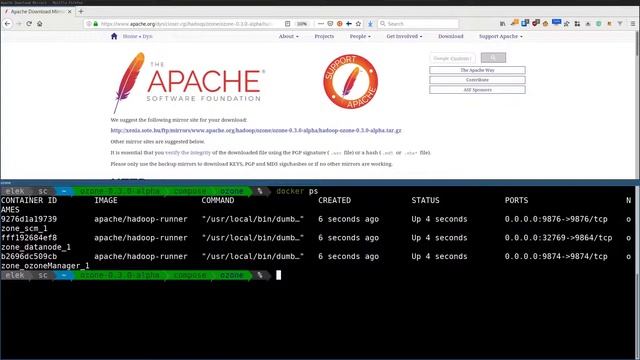The width and height of the screenshot is (640, 360).
Task: Click the orange round extension icon
Action: [340, 24]
